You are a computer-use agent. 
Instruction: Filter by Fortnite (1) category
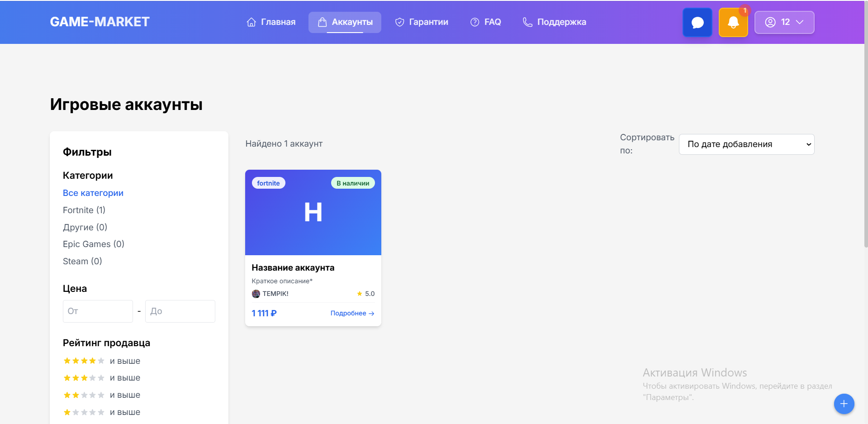[x=84, y=210]
